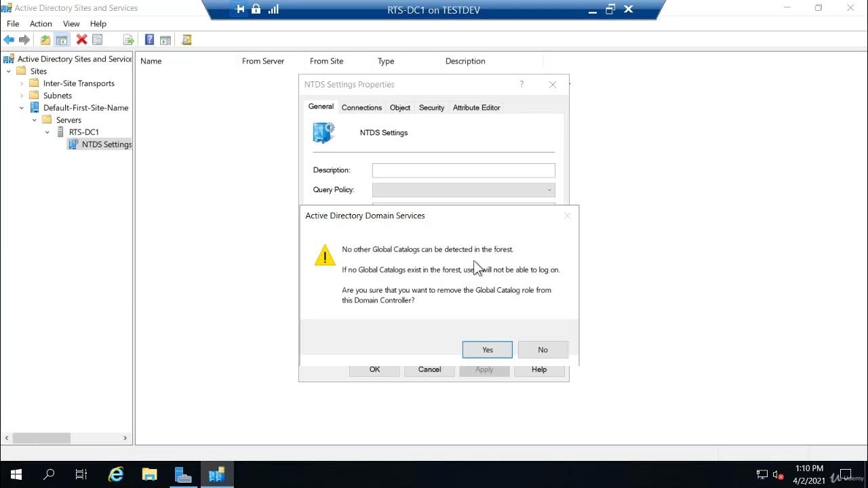
Task: Click the Servers folder icon in tree
Action: pyautogui.click(x=47, y=120)
